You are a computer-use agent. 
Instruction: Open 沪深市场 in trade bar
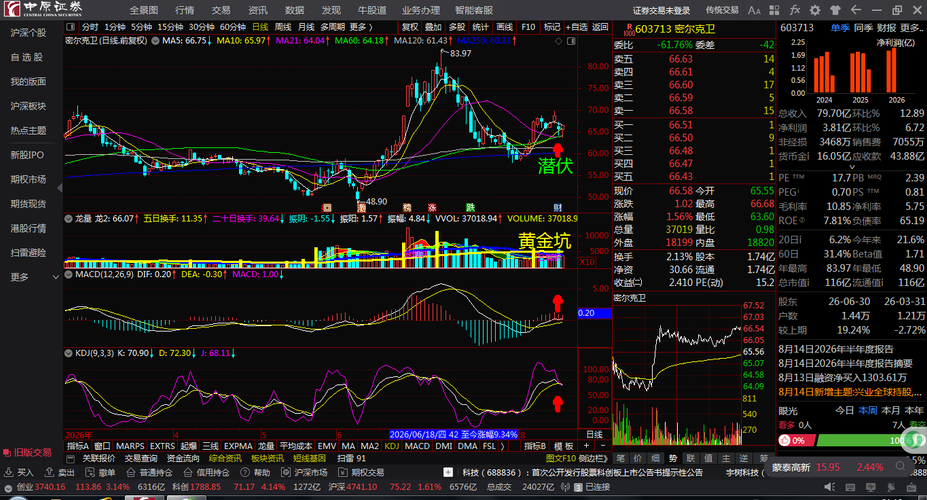pyautogui.click(x=304, y=472)
